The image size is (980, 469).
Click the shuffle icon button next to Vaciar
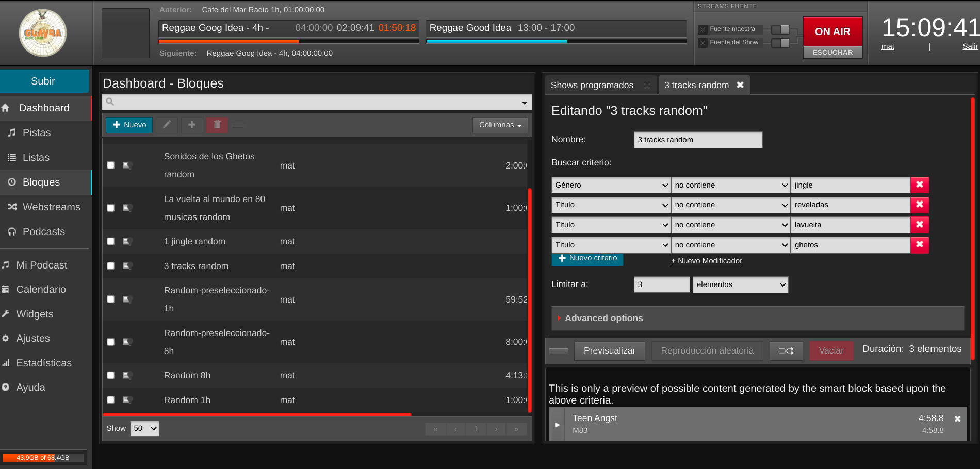pos(786,351)
